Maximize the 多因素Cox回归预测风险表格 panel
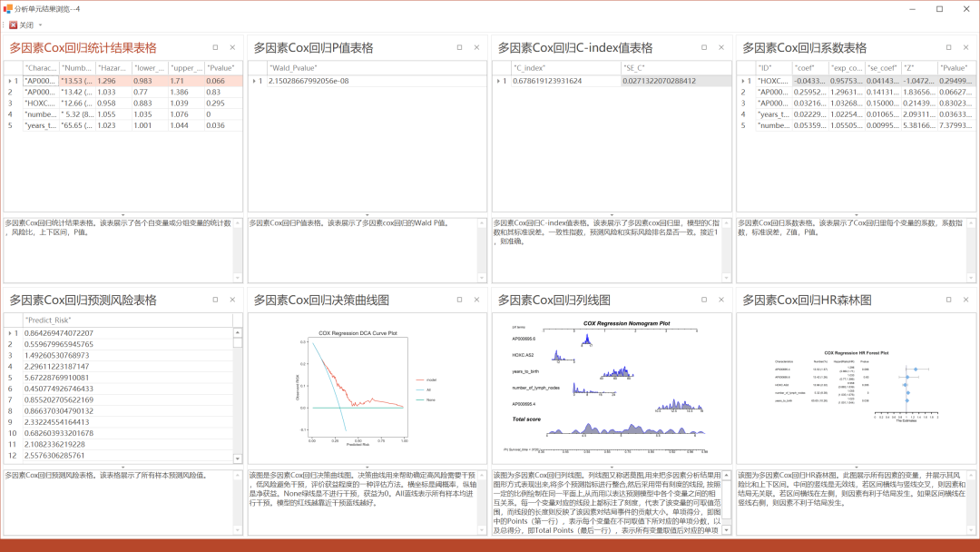This screenshot has height=552, width=980. [215, 301]
